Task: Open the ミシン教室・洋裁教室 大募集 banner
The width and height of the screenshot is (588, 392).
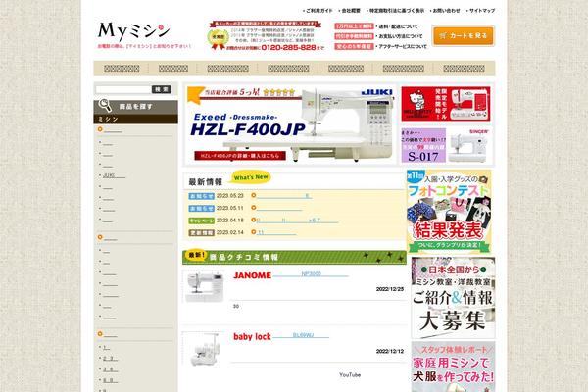Action: [x=453, y=298]
